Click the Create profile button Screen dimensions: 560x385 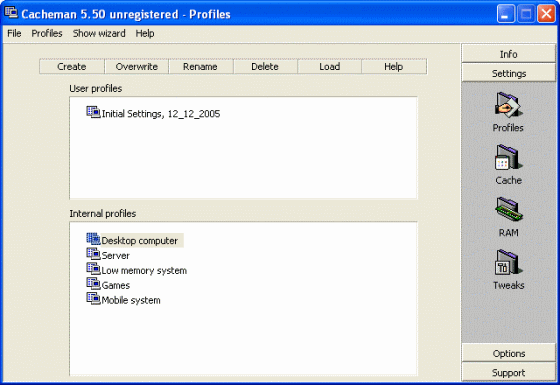click(72, 67)
